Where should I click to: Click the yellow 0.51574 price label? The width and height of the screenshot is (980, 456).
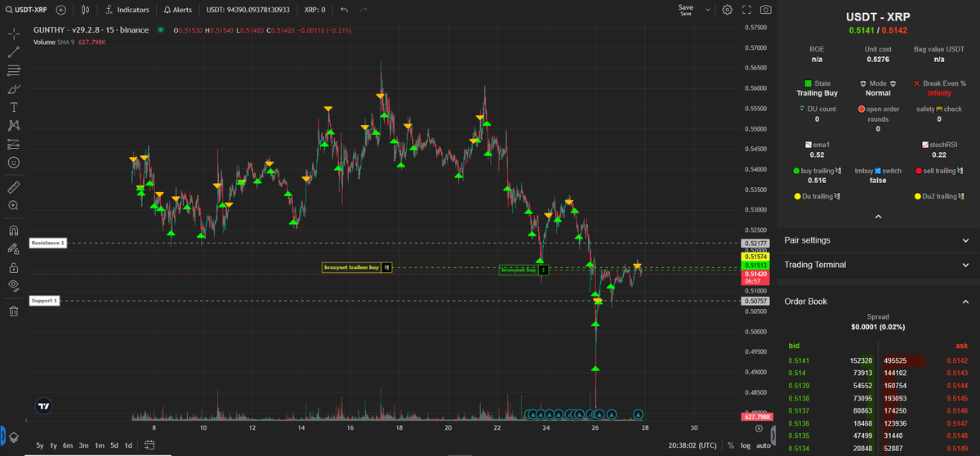[x=755, y=257]
